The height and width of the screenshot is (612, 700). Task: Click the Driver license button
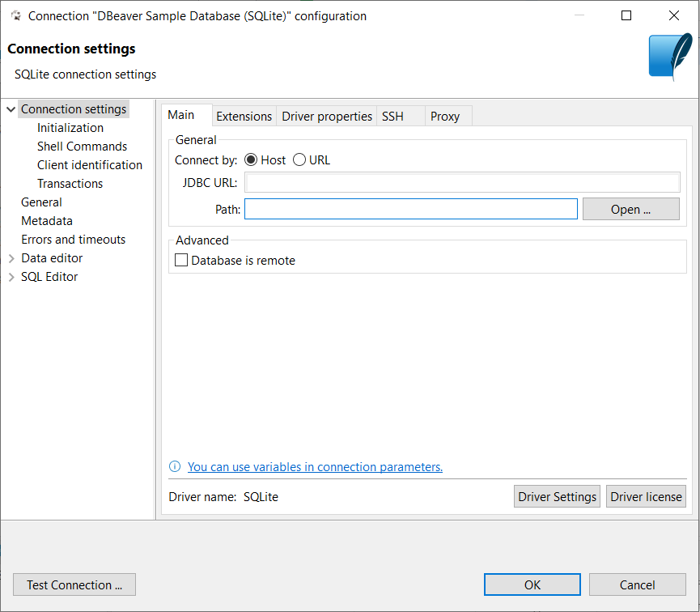[646, 497]
